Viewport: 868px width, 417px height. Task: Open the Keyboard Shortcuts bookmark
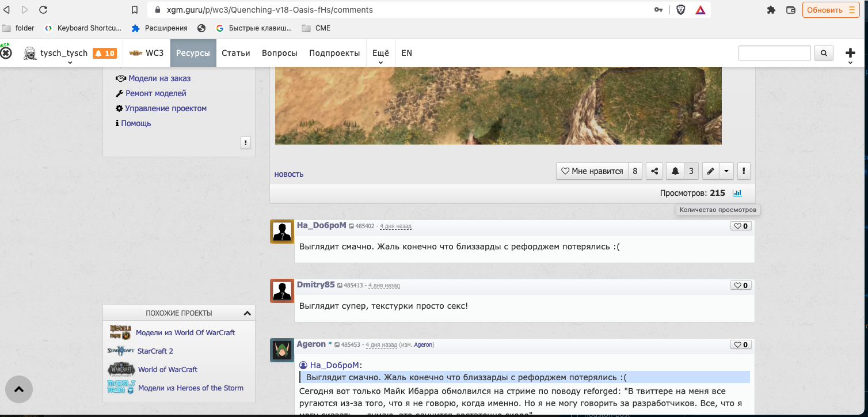[x=83, y=28]
